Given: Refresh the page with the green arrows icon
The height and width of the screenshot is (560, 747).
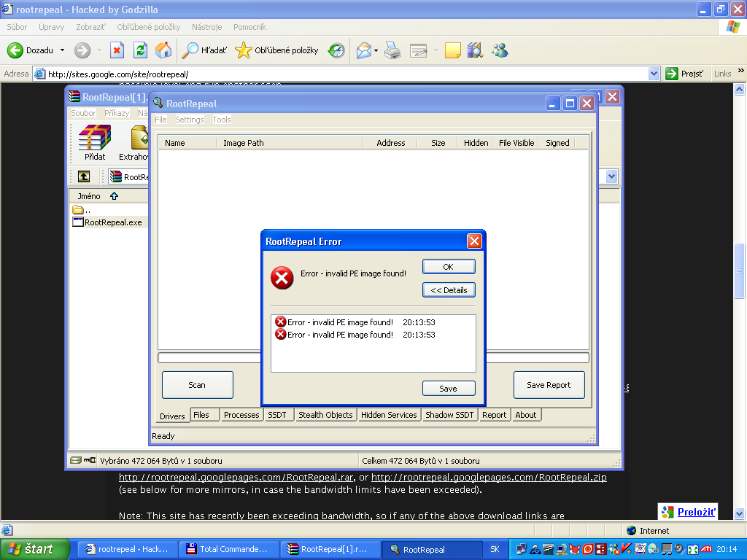Looking at the screenshot, I should (140, 50).
